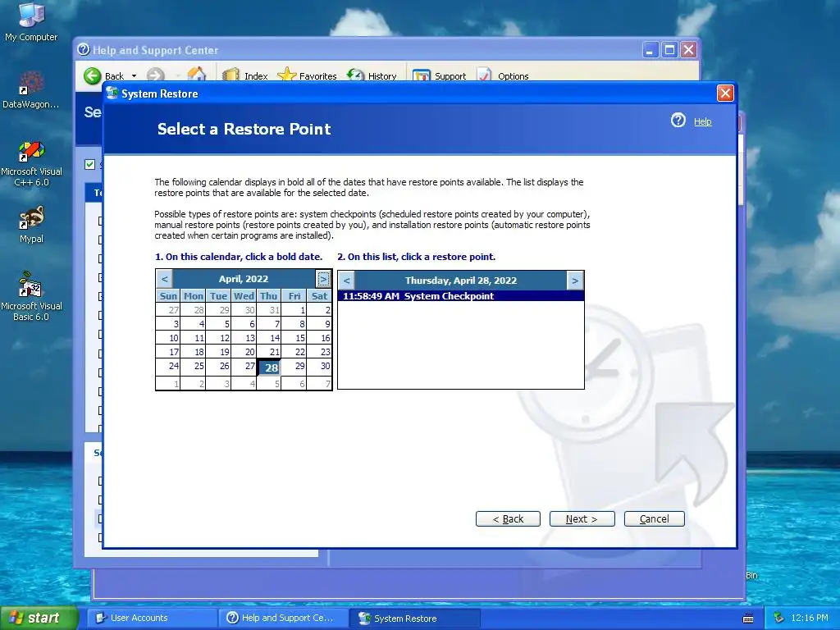Switch to User Accounts taskbar button
Image resolution: width=840 pixels, height=630 pixels.
(x=152, y=618)
